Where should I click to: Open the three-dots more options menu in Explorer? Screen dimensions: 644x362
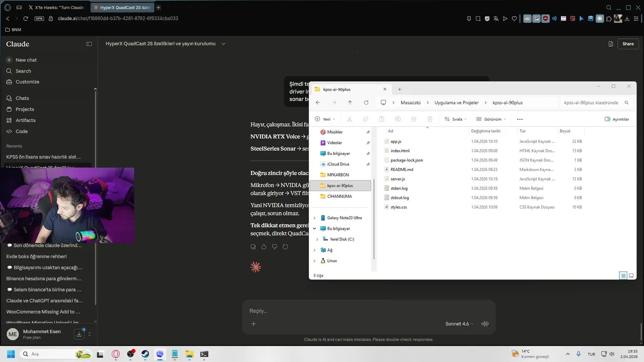point(520,119)
